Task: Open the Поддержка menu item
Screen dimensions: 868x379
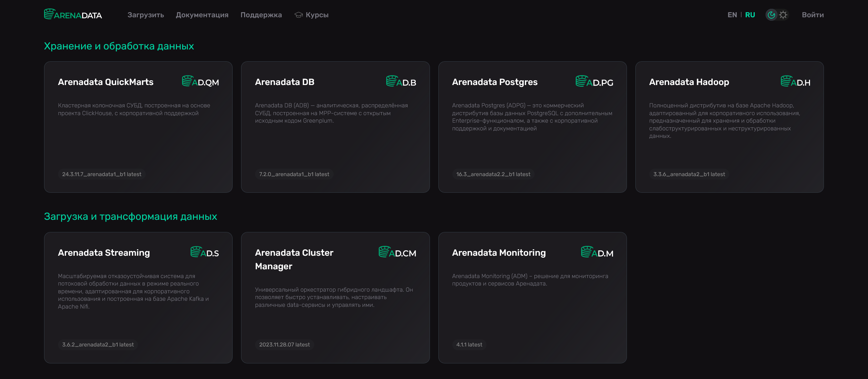Action: [261, 15]
